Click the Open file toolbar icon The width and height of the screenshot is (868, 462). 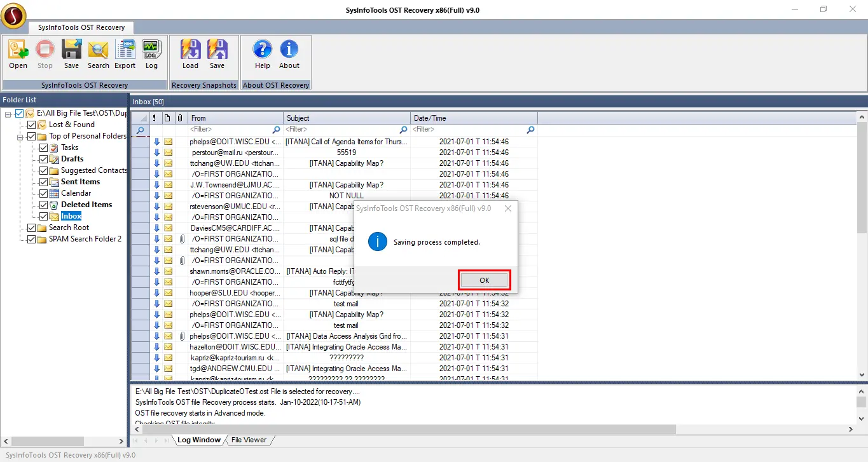(x=18, y=50)
